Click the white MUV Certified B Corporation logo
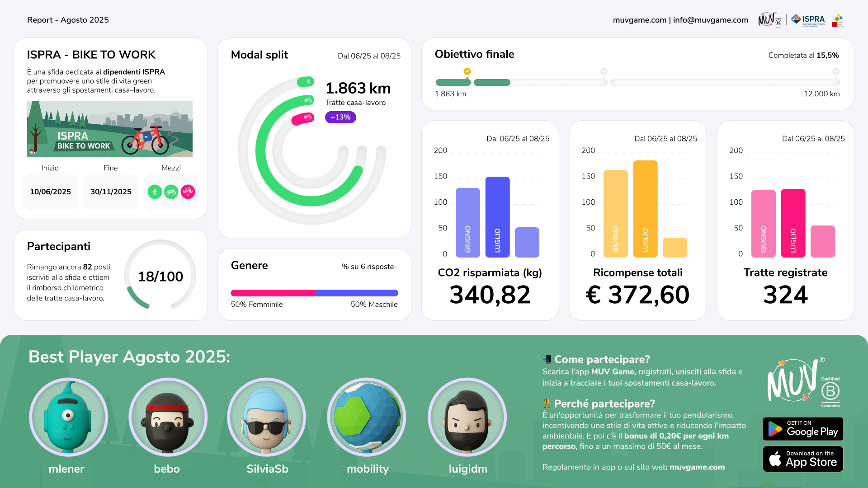This screenshot has width=868, height=488. click(x=803, y=383)
